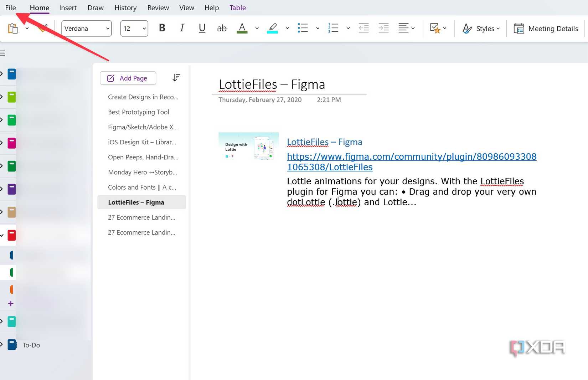Screen dimensions: 588x380
Task: Open the navigation panes hamburger icon
Action: tap(4, 52)
